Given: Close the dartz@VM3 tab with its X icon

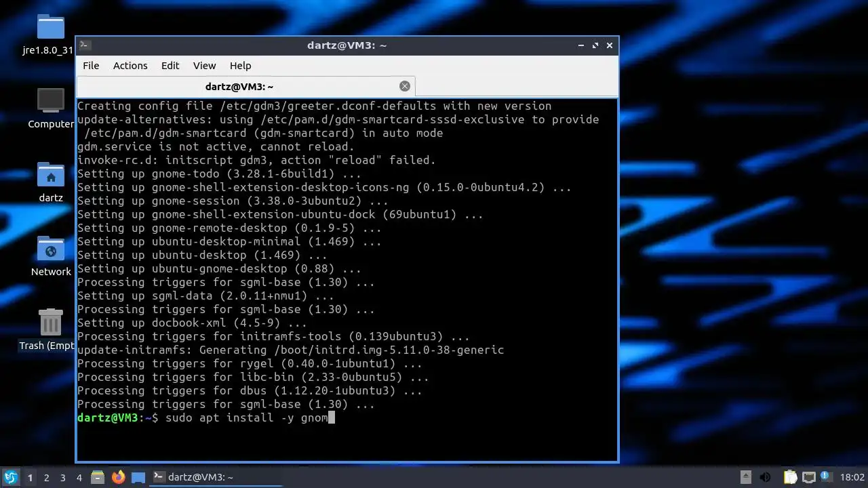Looking at the screenshot, I should point(405,86).
